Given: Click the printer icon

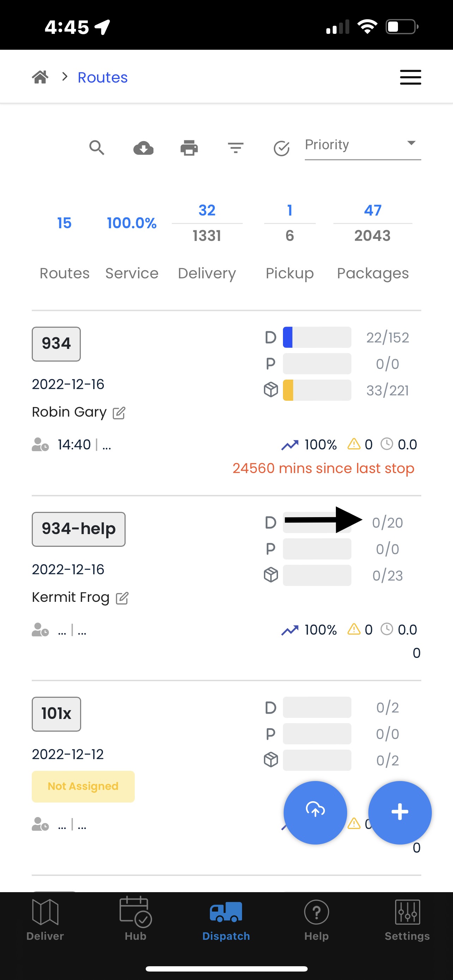Looking at the screenshot, I should (x=189, y=148).
